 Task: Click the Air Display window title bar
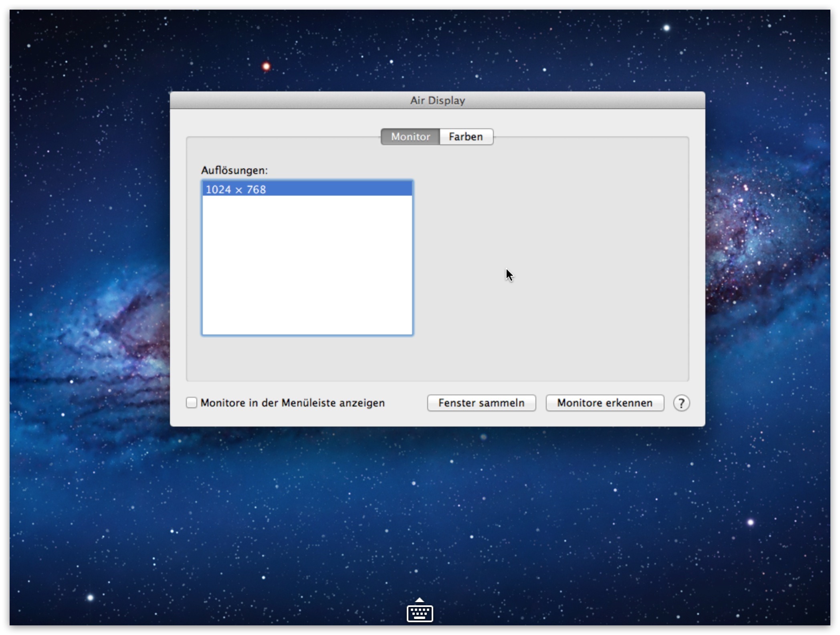tap(437, 100)
